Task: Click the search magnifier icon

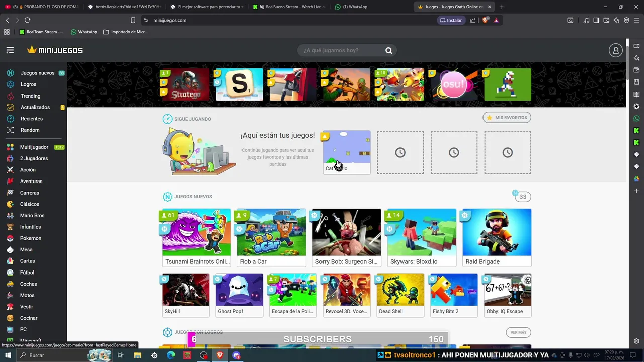Action: coord(389,50)
